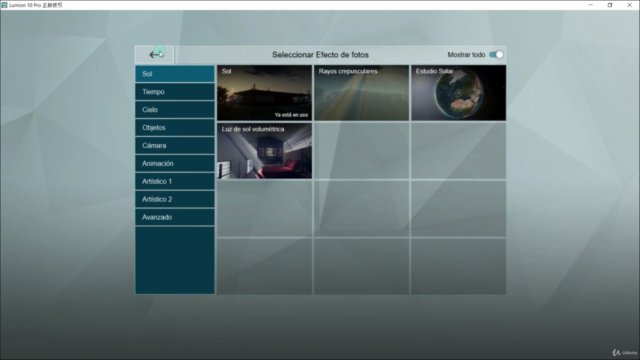Switch to the Objetos category
Screen dimensions: 640x360
(175, 128)
